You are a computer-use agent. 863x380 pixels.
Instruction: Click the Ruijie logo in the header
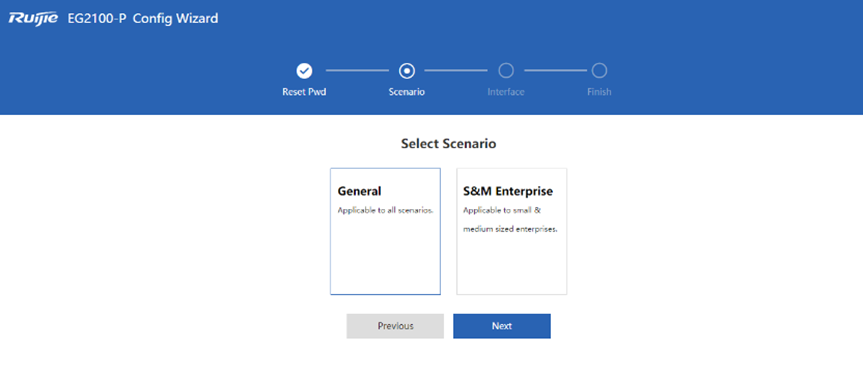pos(34,19)
